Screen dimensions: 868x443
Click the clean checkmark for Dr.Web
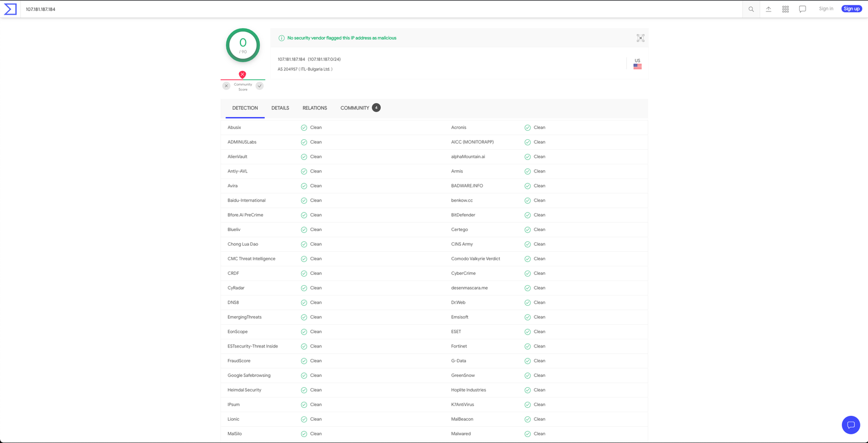tap(527, 303)
